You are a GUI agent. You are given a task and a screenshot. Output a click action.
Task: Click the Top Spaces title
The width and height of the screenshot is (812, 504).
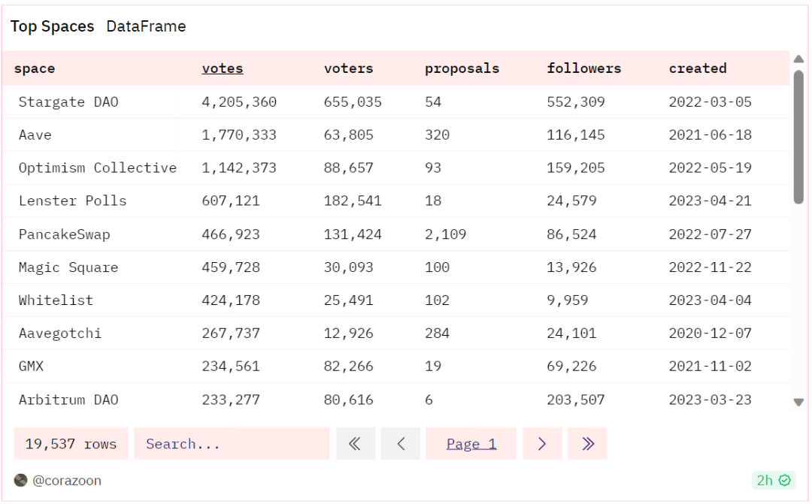[x=53, y=26]
